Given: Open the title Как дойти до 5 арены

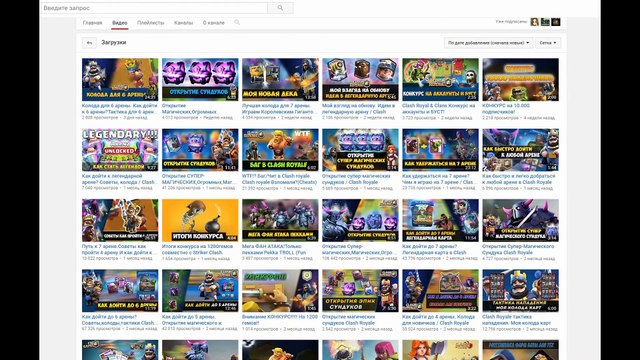Looking at the screenshot, I should pyautogui.click(x=192, y=320).
